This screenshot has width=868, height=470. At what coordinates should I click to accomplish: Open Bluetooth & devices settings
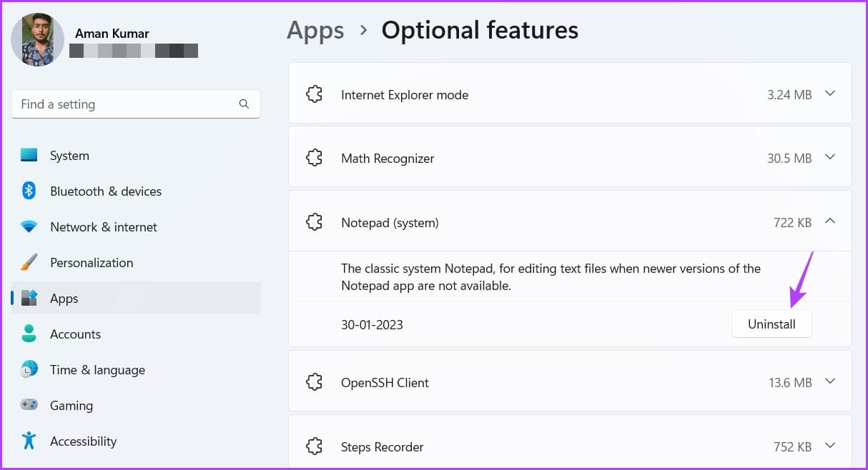[x=136, y=191]
